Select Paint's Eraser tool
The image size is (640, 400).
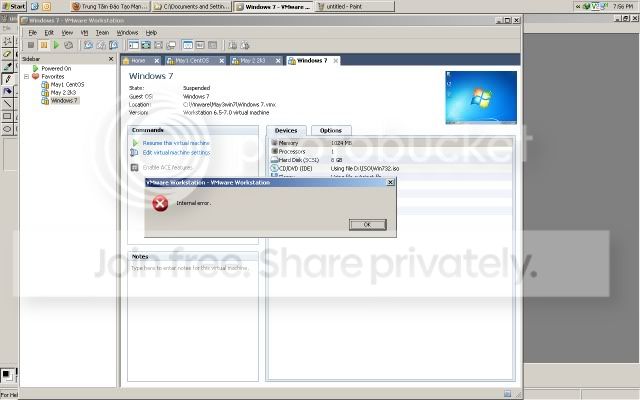[7, 54]
